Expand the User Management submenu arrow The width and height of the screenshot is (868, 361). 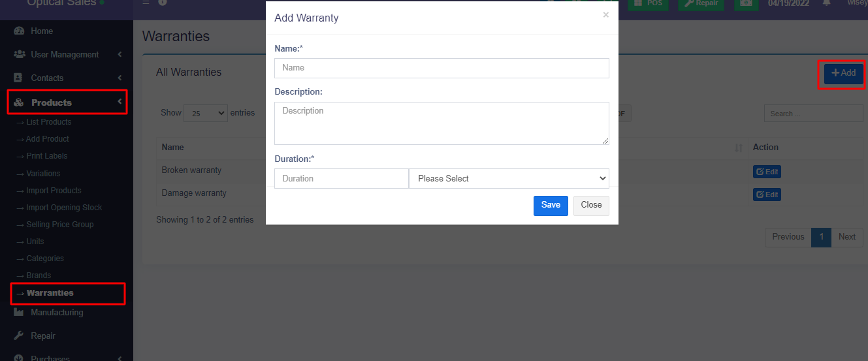[120, 55]
